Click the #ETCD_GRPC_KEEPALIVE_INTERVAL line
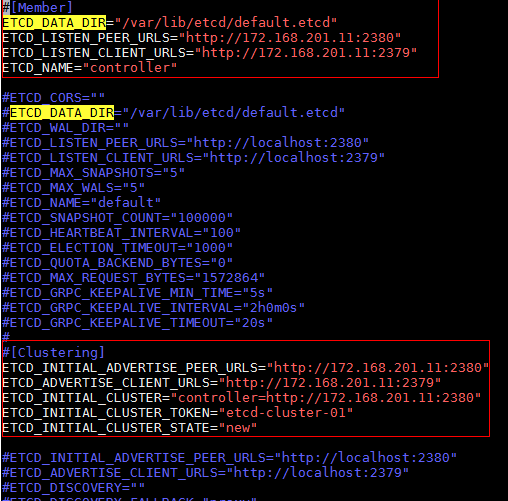This screenshot has height=501, width=508. [153, 308]
